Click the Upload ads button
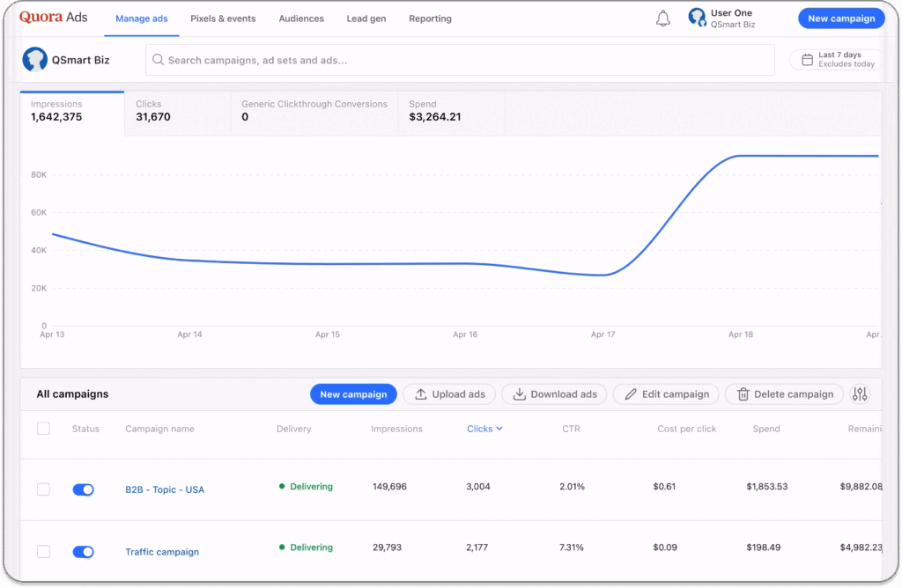Screen dimensions: 902x588 point(449,394)
